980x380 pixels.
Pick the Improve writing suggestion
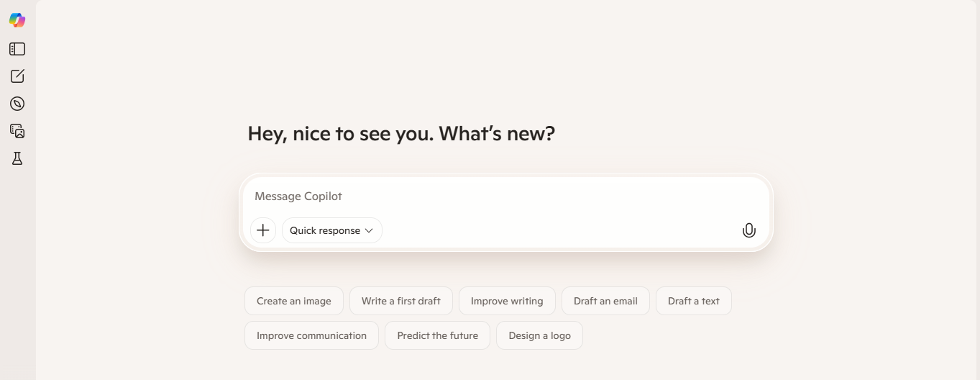click(x=507, y=301)
